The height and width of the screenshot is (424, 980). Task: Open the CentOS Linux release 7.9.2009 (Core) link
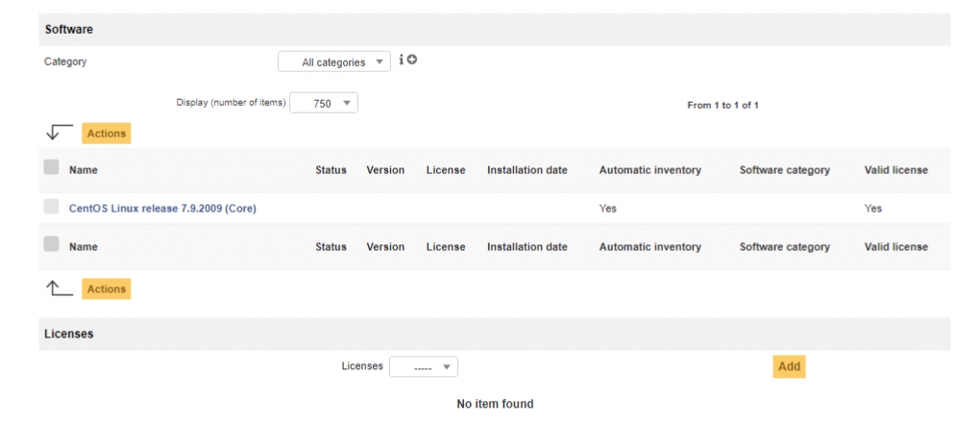(162, 209)
